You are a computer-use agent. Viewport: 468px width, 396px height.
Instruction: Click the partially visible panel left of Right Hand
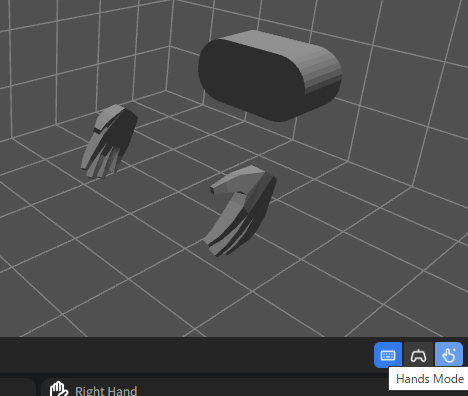coord(17,387)
